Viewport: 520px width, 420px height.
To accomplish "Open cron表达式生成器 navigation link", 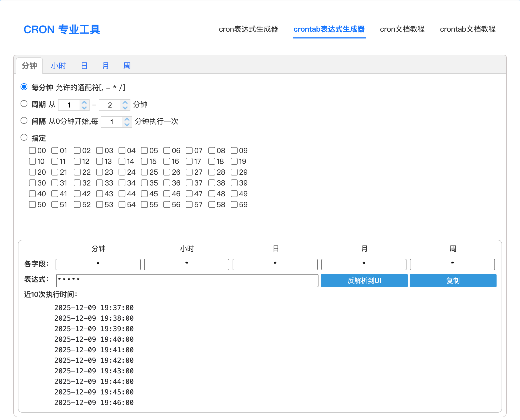I will tap(248, 29).
